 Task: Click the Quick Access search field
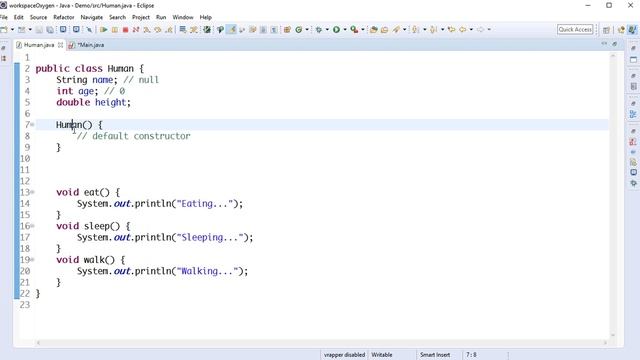coord(575,29)
